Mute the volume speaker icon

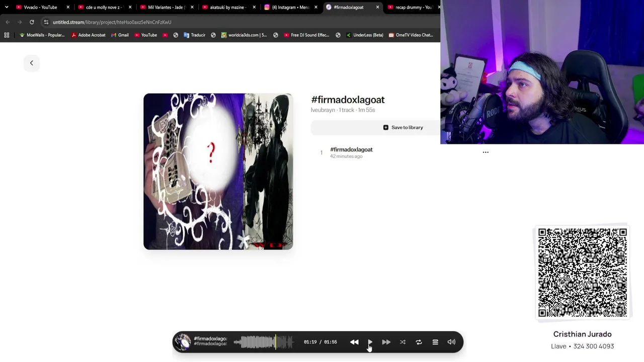coord(451,342)
